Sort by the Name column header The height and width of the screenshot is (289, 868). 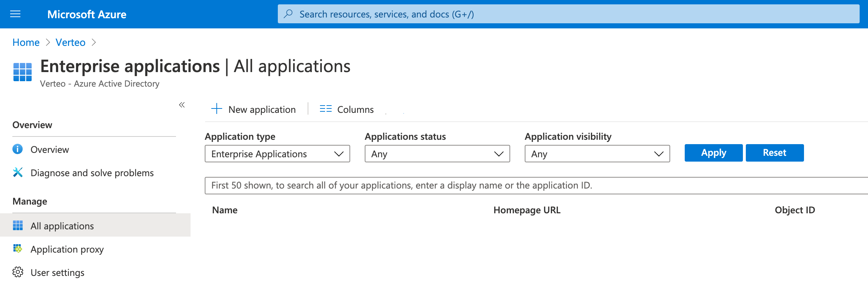click(225, 210)
